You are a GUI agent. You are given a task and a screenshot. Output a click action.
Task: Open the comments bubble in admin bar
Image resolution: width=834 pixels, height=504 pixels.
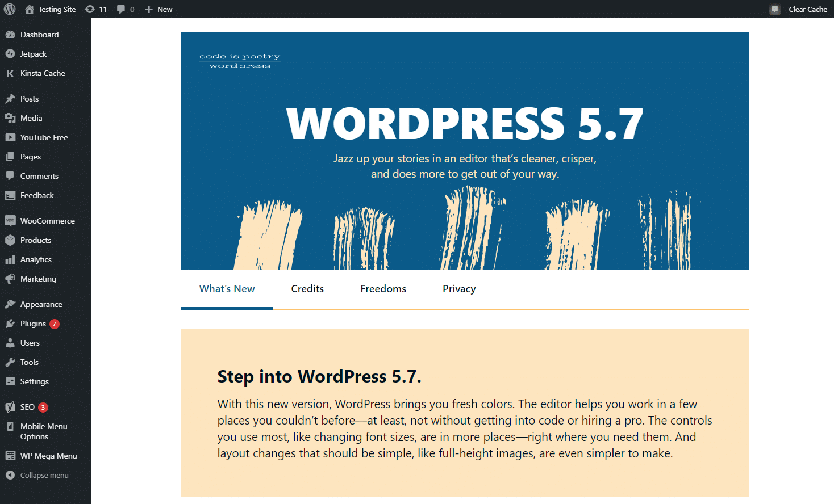(x=125, y=9)
